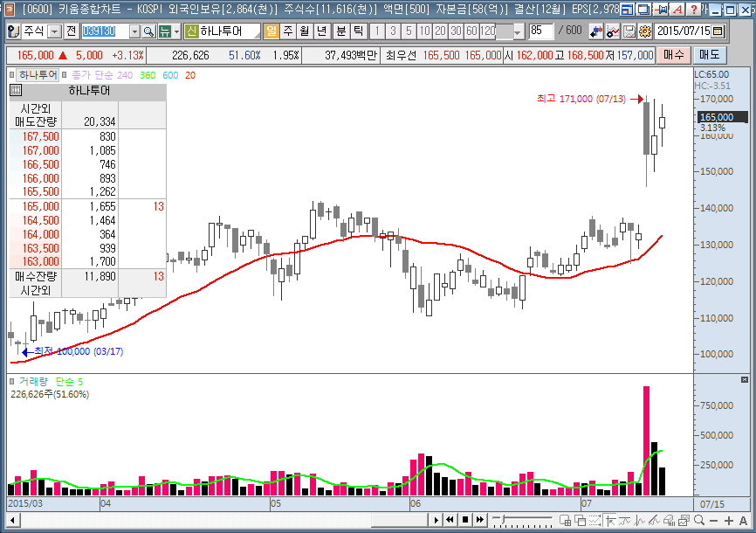
Task: Switch chart to 분 (minute) period
Action: click(x=340, y=31)
